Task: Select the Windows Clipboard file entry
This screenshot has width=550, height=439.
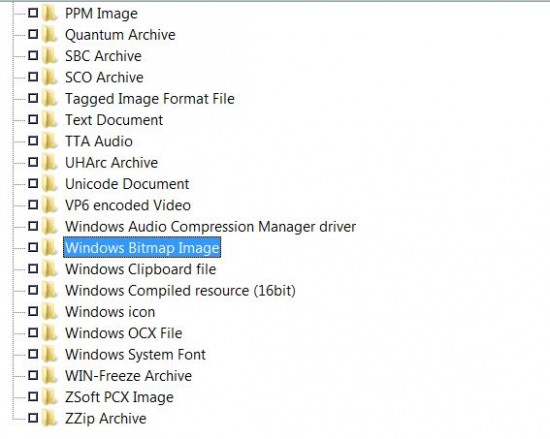Action: [x=141, y=269]
